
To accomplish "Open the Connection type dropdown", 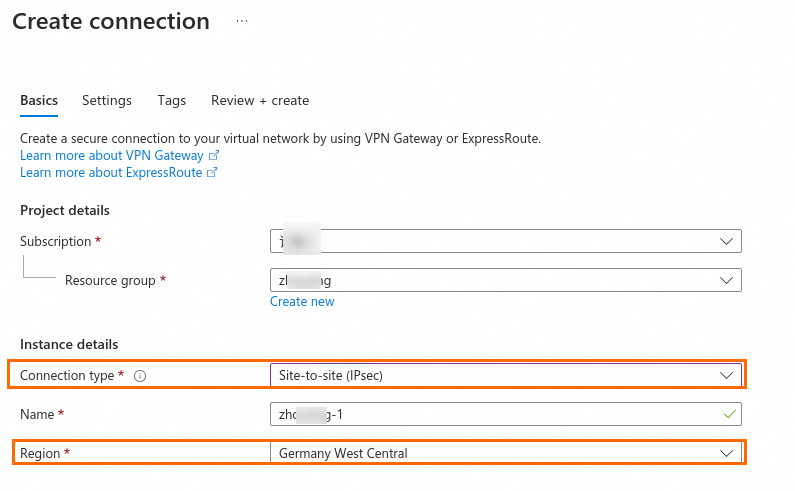I will (505, 375).
